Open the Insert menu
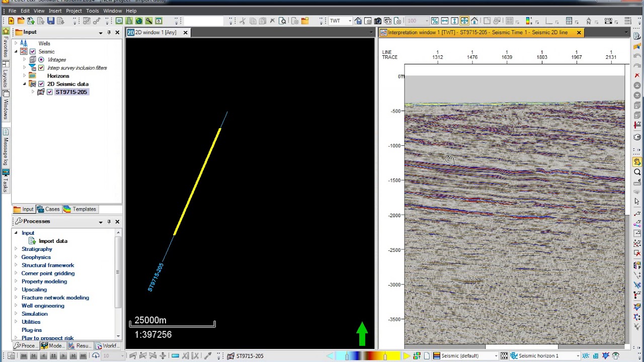This screenshot has width=644, height=362. pyautogui.click(x=55, y=11)
